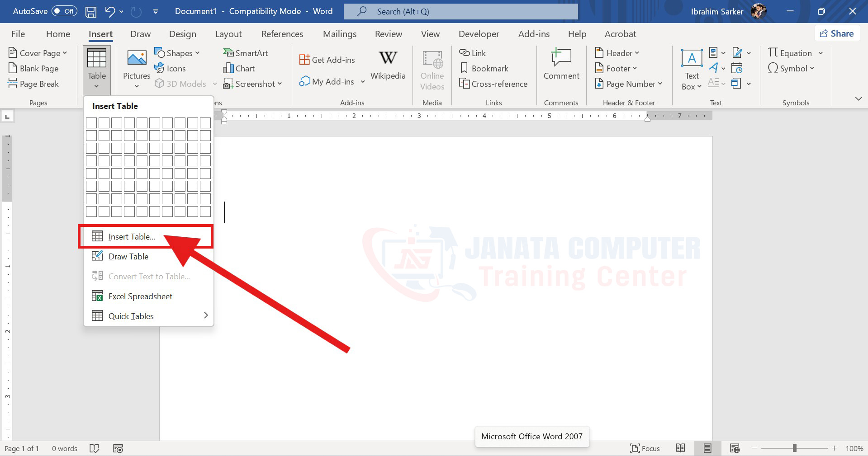Image resolution: width=868 pixels, height=456 pixels.
Task: Switch to Focus mode in status bar
Action: [x=645, y=448]
